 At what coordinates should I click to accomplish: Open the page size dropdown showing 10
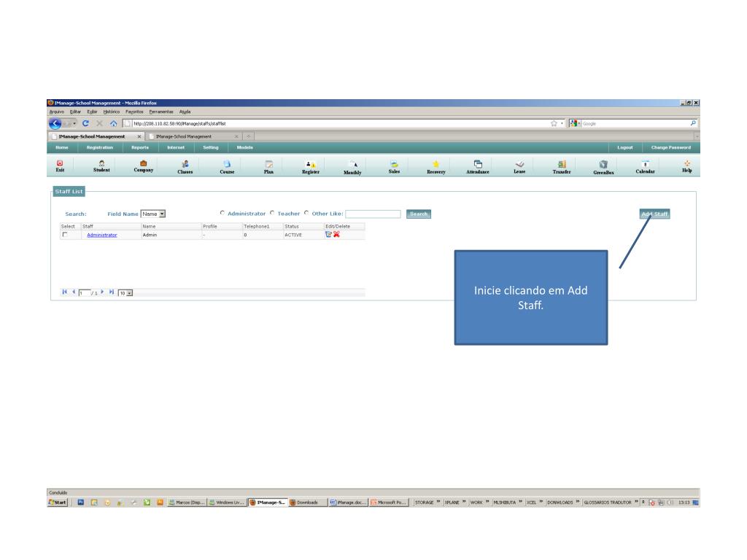point(125,293)
